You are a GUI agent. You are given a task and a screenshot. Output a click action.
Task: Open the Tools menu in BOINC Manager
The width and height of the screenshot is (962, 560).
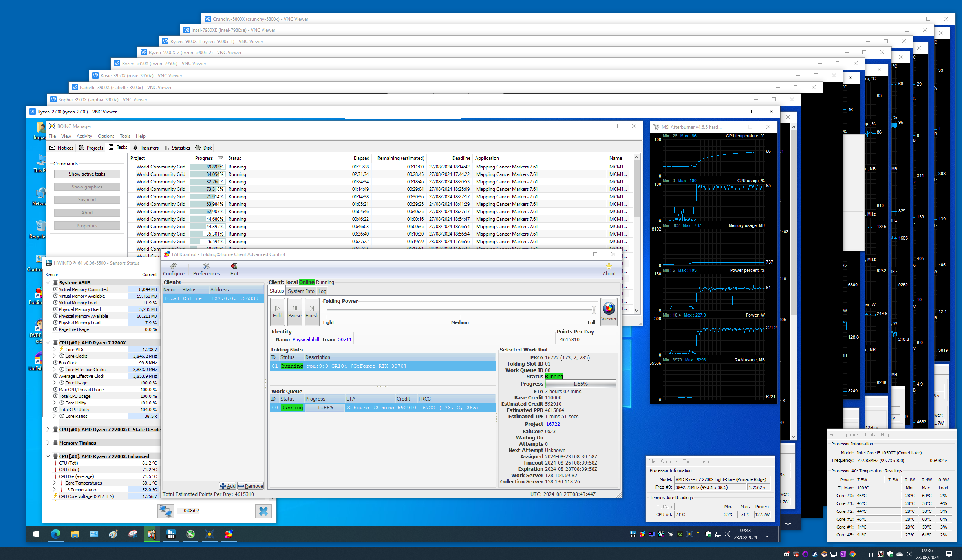[125, 136]
